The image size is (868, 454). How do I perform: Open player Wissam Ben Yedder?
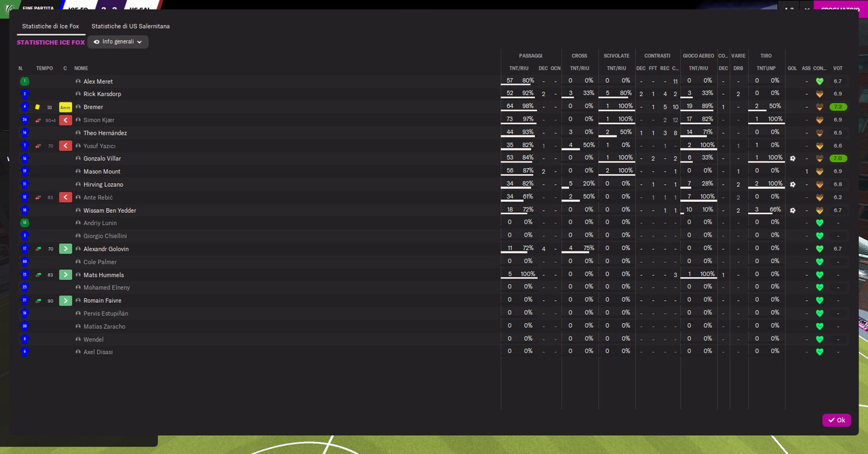[x=110, y=210]
